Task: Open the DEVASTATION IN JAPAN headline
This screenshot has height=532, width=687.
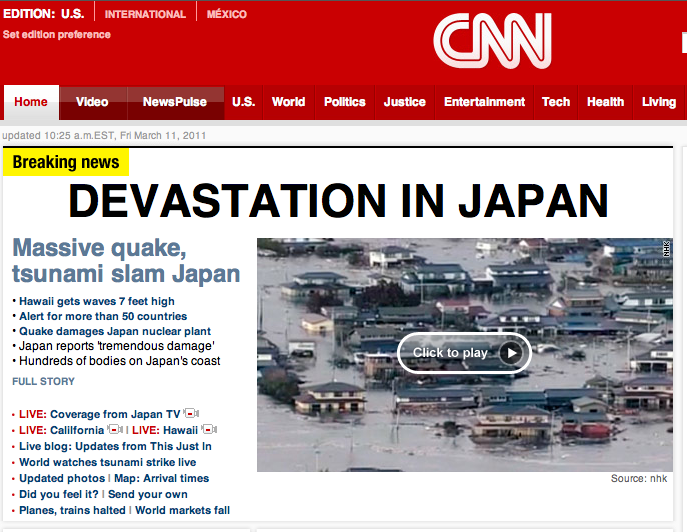Action: [x=338, y=201]
